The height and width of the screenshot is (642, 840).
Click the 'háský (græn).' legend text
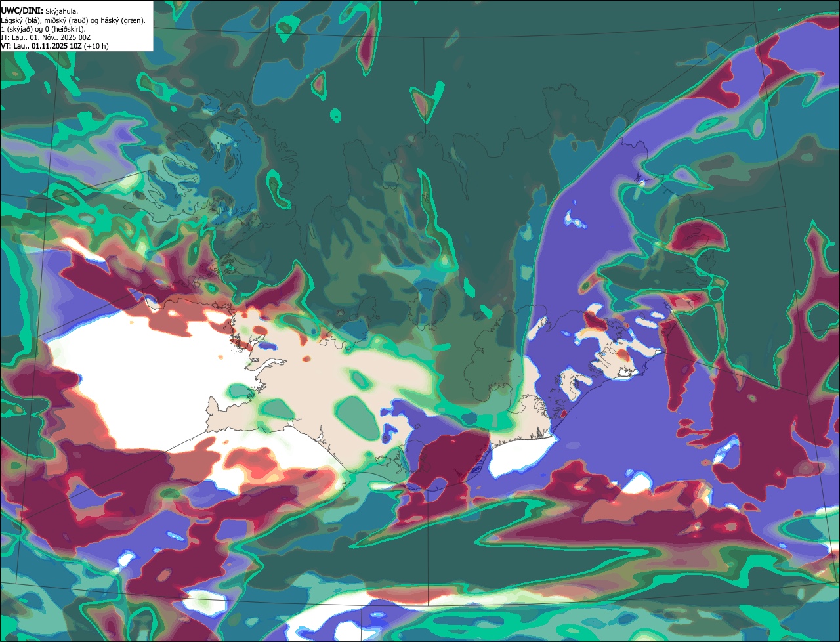click(x=123, y=20)
